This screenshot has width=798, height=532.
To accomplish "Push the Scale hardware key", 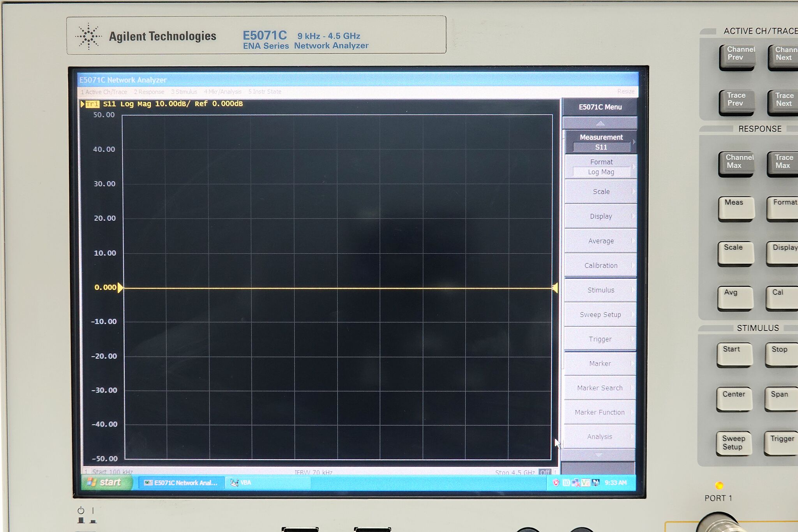I will pyautogui.click(x=735, y=254).
